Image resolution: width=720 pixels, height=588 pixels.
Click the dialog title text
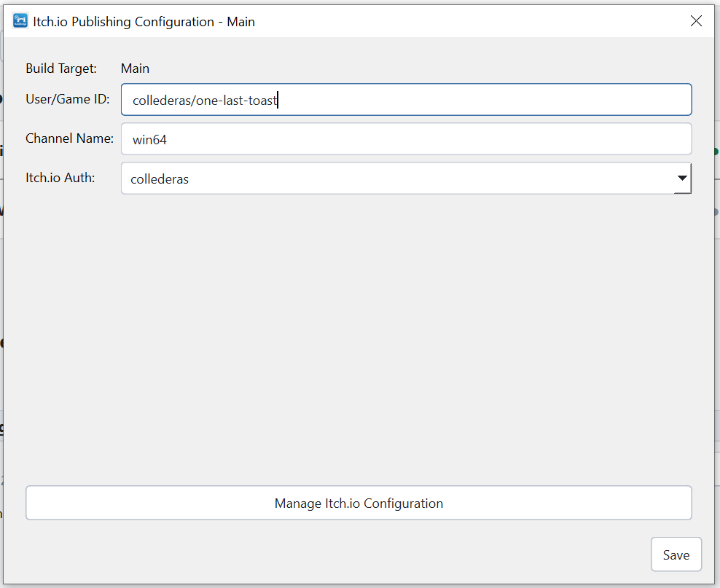tap(144, 22)
